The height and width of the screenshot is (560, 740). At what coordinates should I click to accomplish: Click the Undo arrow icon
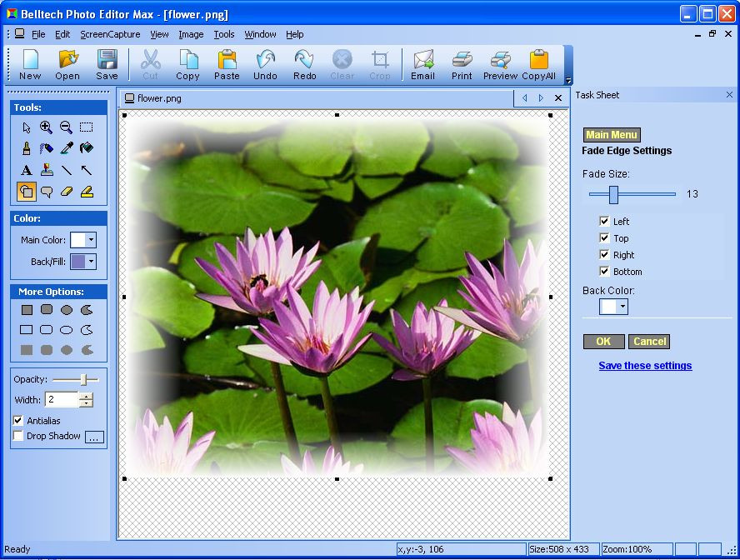point(265,65)
